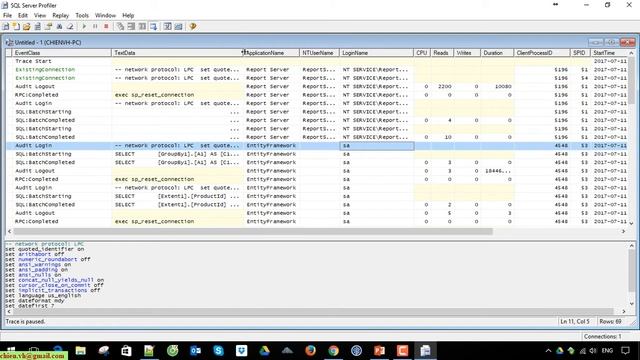Click the event grid scroll-right arrow
640x360 pixels.
623,231
